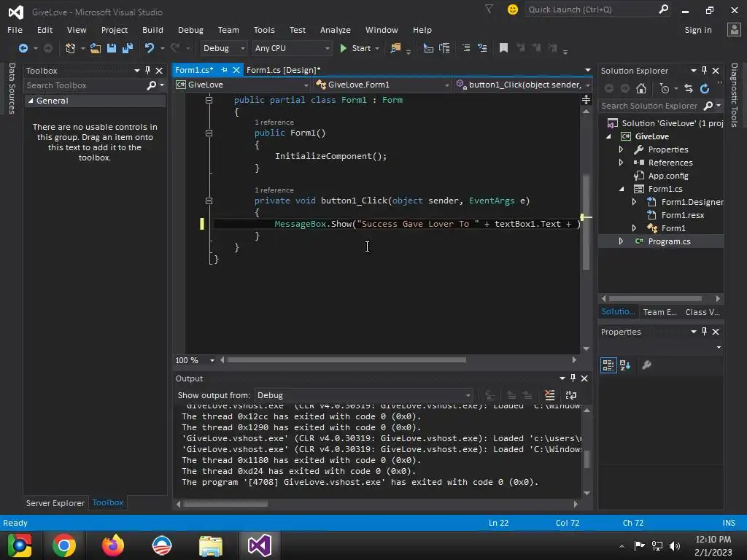This screenshot has width=747, height=560.
Task: Click the Solution Explorer Refresh icon
Action: (705, 88)
